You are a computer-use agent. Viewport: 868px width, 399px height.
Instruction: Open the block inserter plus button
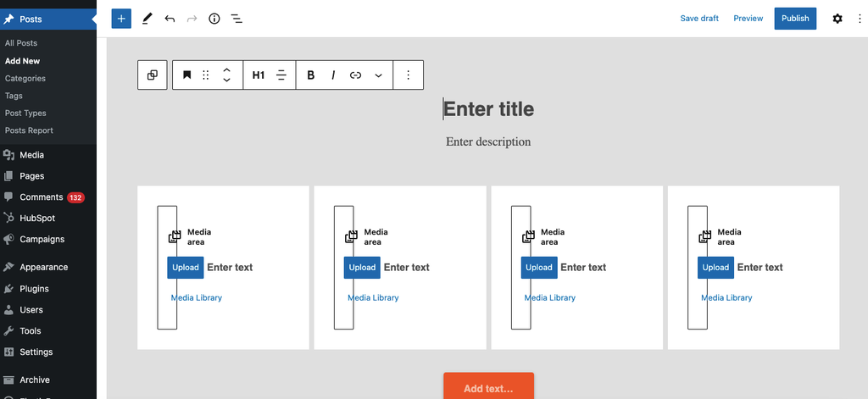121,19
